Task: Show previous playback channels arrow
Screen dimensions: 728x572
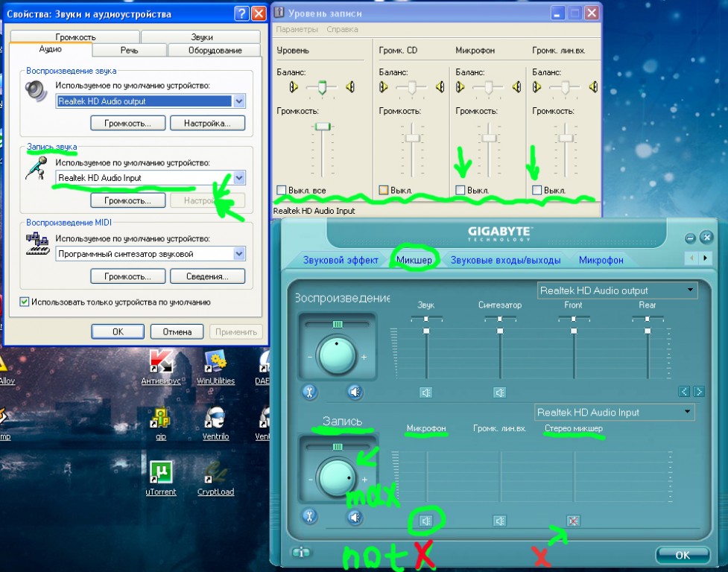Action: tap(684, 392)
